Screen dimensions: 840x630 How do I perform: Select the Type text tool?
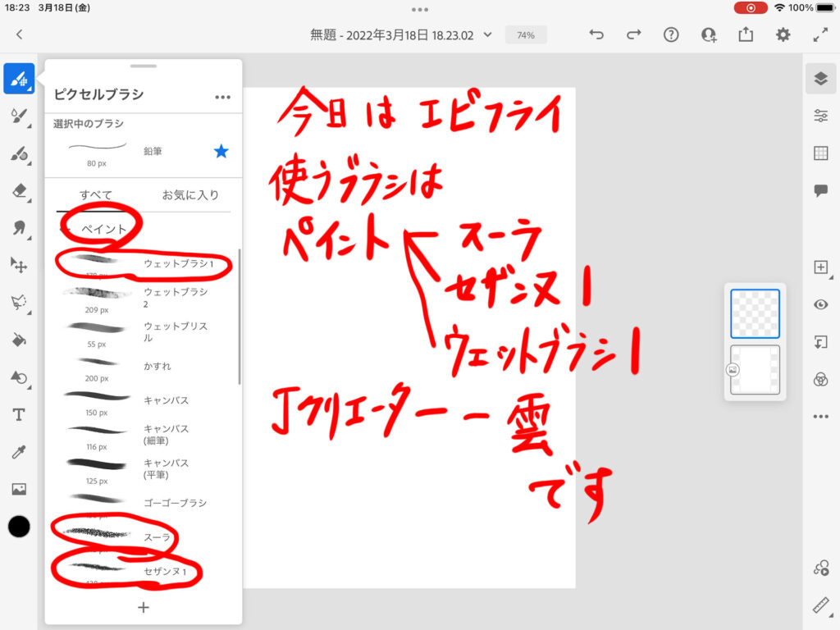pyautogui.click(x=18, y=415)
